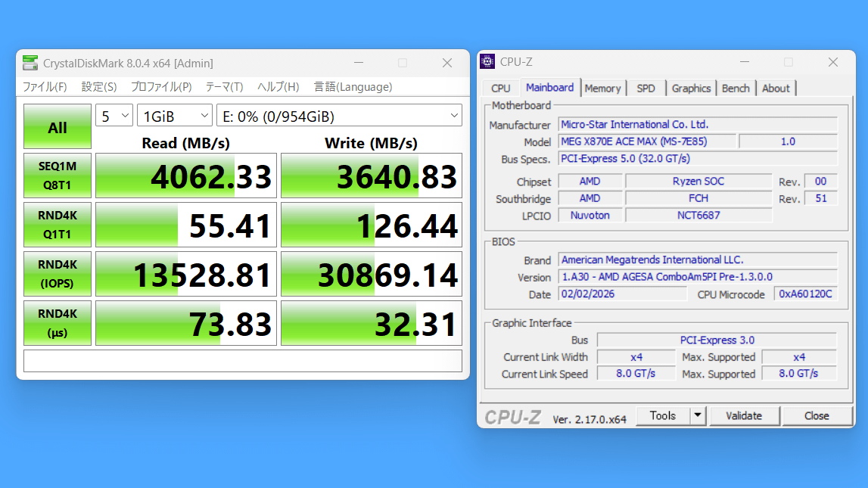This screenshot has width=868, height=488.
Task: Click the CrystalDiskMark app icon in title bar
Action: 30,63
